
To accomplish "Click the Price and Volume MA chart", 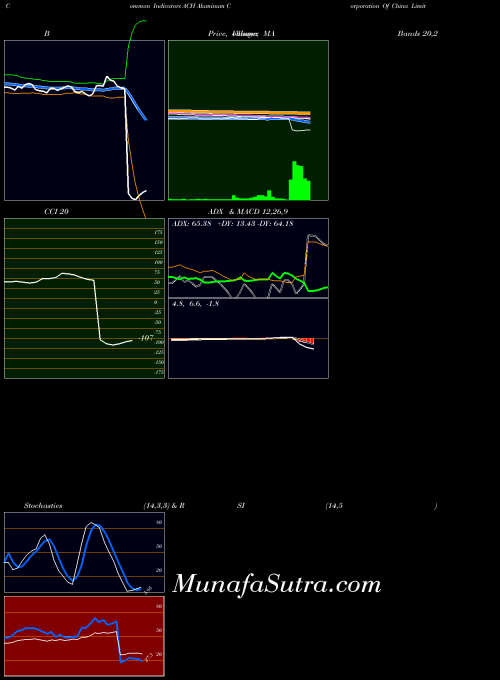I will [x=248, y=121].
